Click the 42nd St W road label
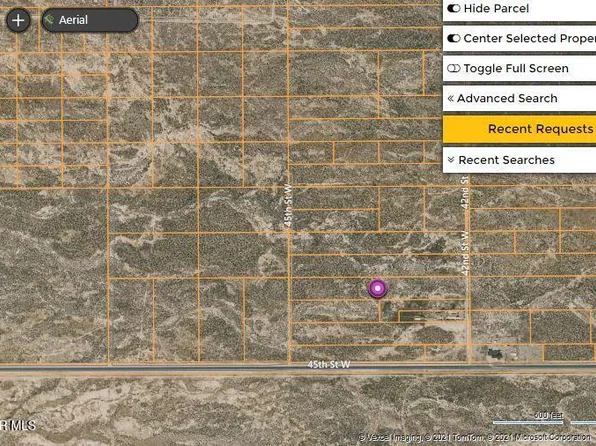 click(x=464, y=253)
